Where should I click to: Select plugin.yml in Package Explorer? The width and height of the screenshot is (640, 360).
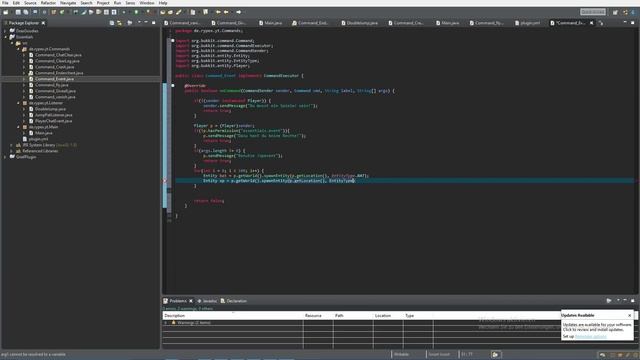38,139
